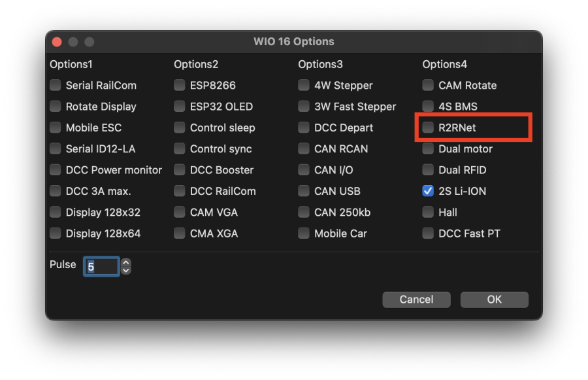Enable the Dual motor option
Viewport: 588px width, 380px height.
pos(428,149)
